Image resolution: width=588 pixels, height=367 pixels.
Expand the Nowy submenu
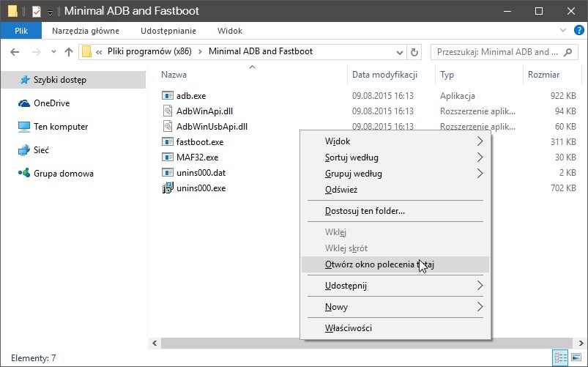tap(480, 307)
